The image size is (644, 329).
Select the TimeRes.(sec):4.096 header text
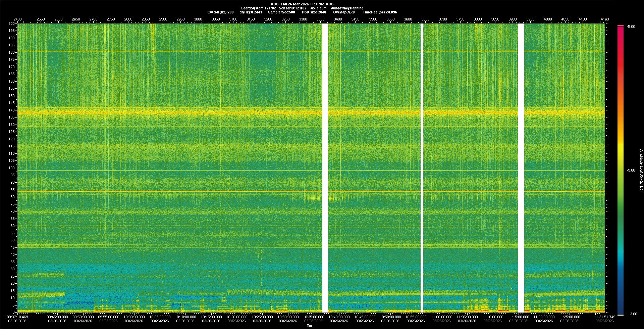(380, 12)
